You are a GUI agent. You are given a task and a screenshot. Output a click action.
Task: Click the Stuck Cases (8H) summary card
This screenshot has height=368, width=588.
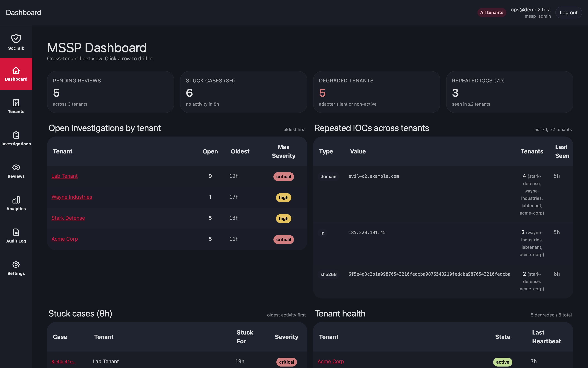[x=243, y=92]
